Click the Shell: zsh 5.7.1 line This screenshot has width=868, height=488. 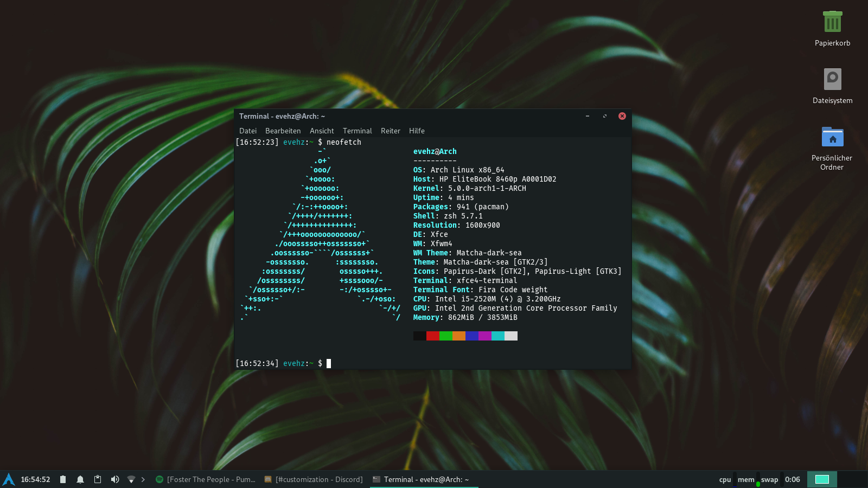pyautogui.click(x=448, y=216)
